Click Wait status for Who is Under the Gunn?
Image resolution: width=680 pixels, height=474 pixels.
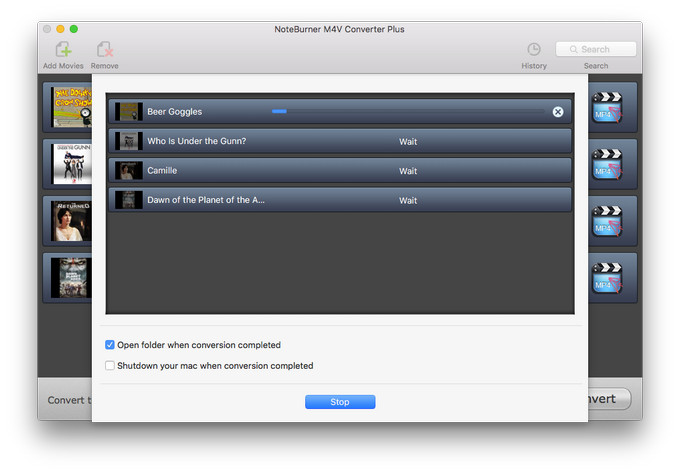[x=408, y=142]
